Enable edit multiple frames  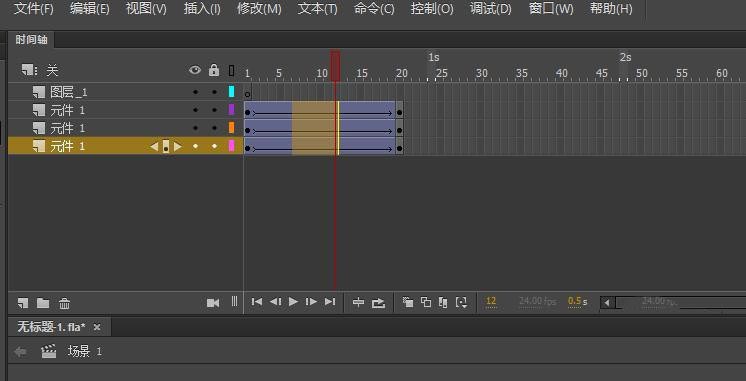click(x=443, y=303)
